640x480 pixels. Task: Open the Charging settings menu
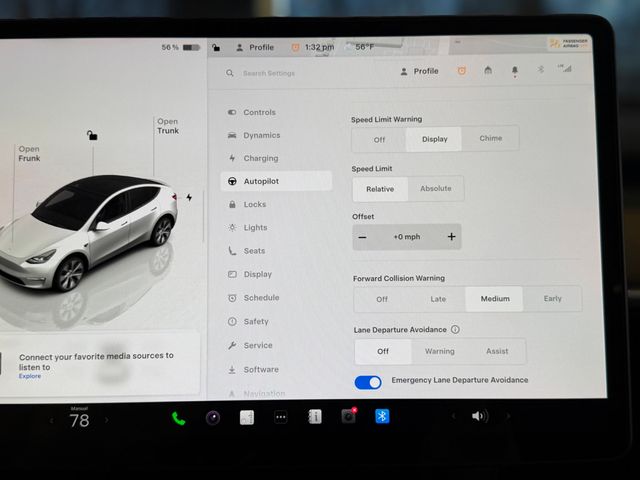[x=276, y=158]
